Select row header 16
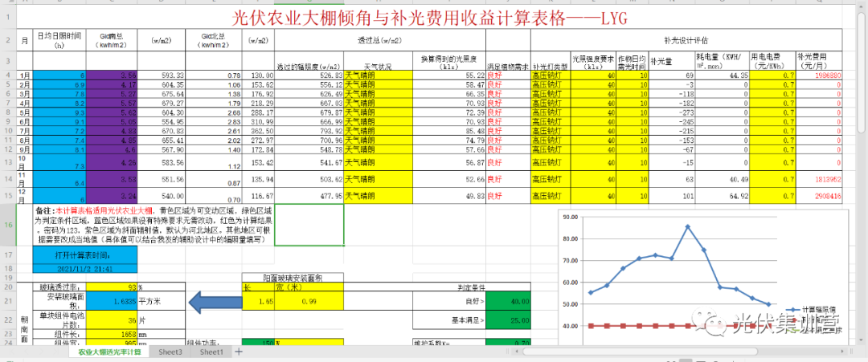Image resolution: width=868 pixels, height=362 pixels. (x=8, y=226)
